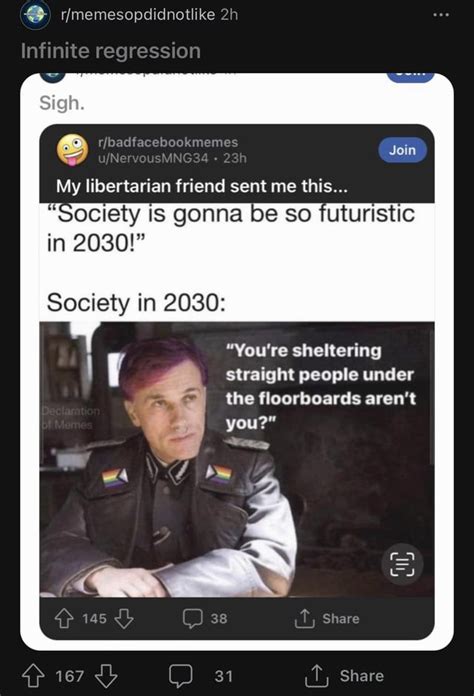
Task: Open the r/memesopdidnotlike subreddit link
Action: (138, 15)
